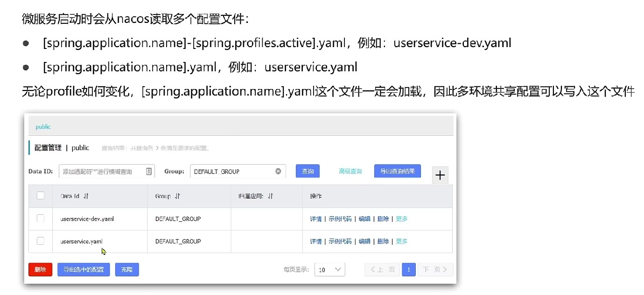Click the 查询 button

tap(308, 171)
